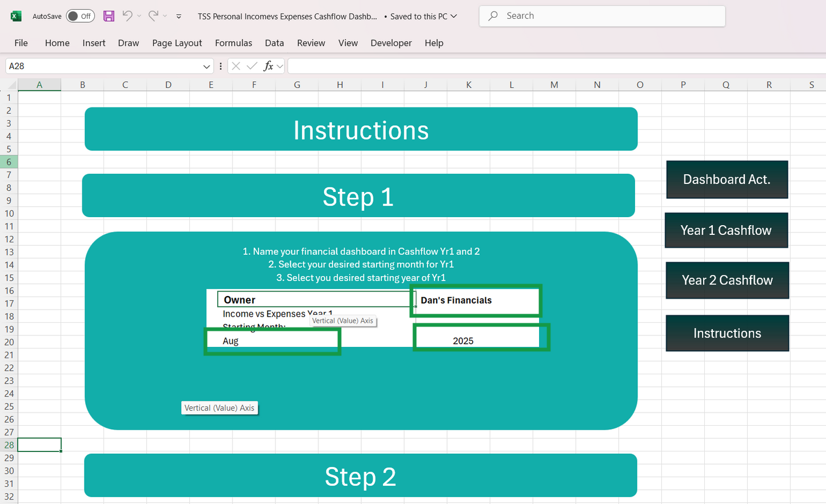
Task: Click the formula bar Enter checkmark icon
Action: 252,66
